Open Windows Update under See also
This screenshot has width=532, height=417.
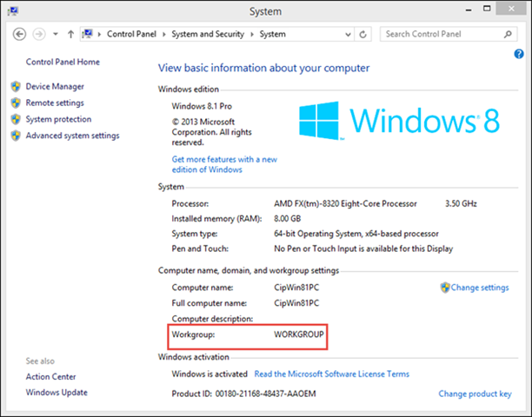57,393
